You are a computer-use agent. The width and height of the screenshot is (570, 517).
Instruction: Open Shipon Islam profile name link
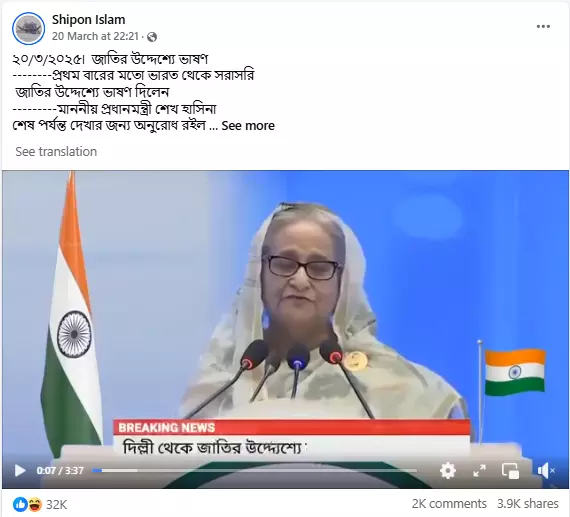[x=88, y=19]
